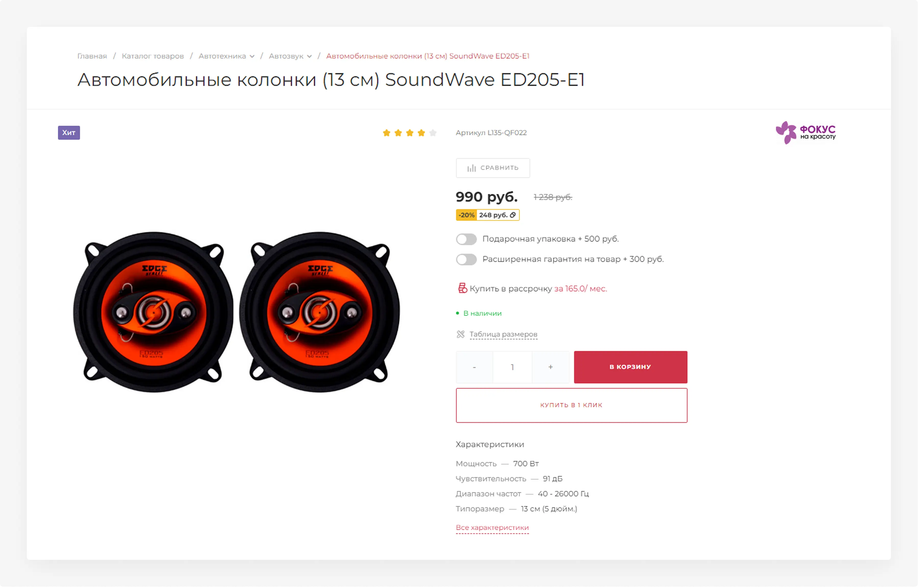This screenshot has height=588, width=918.
Task: Add the speakers to cart with В корзину
Action: [x=630, y=367]
